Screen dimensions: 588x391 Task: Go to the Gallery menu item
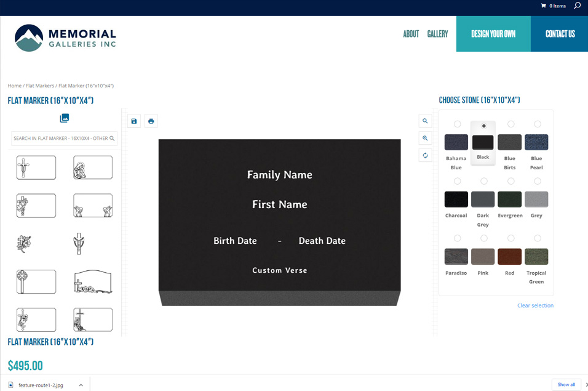point(437,34)
